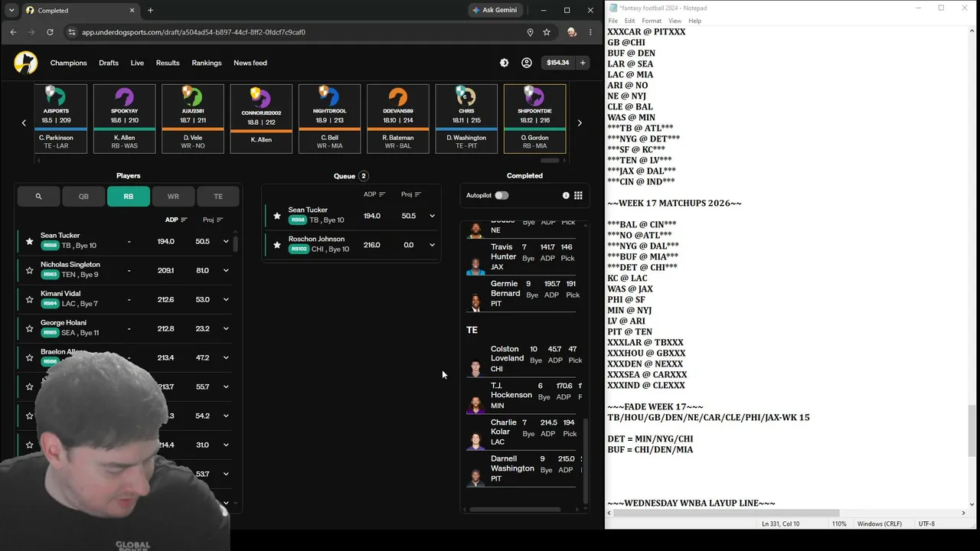Open the Rankings link
980x551 pixels.
click(207, 63)
